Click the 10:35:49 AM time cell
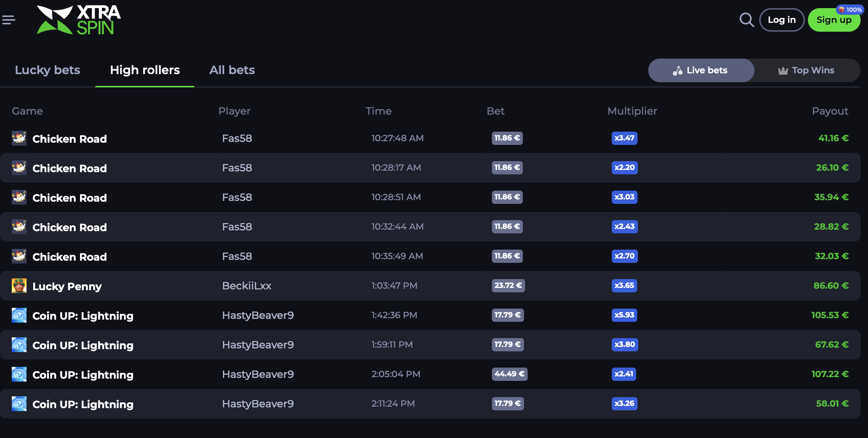868x438 pixels. 397,256
